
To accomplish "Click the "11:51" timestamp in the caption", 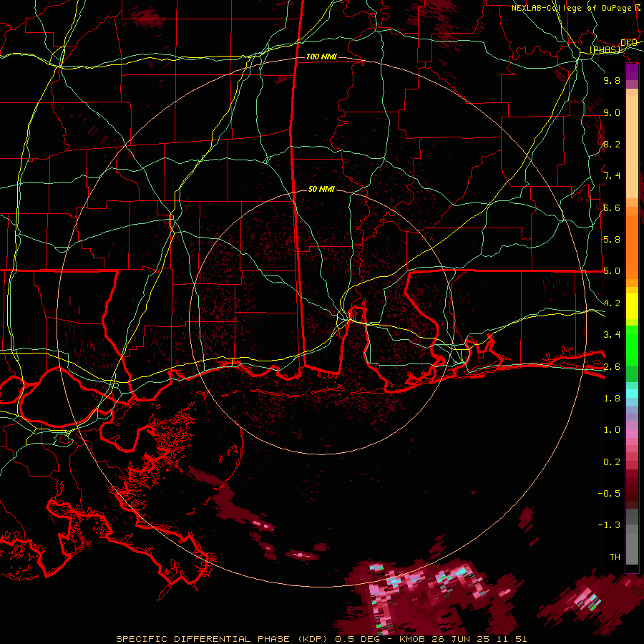I will pyautogui.click(x=511, y=639).
